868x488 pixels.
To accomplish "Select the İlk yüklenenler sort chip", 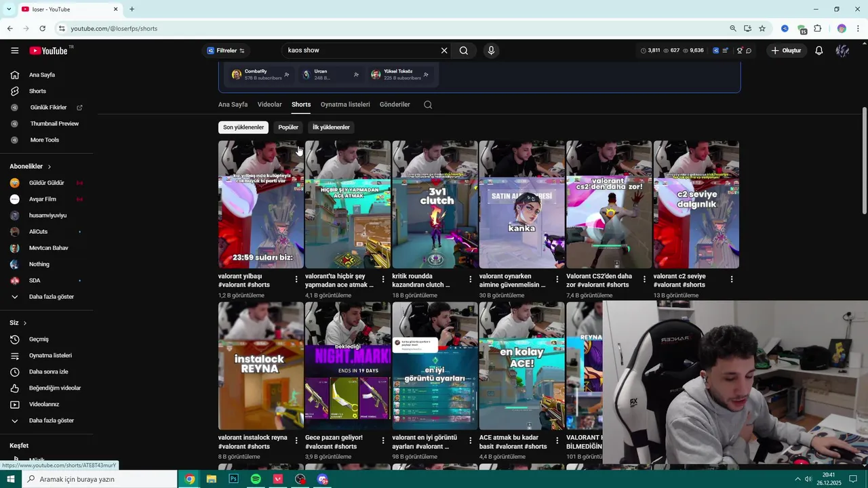I will click(331, 127).
